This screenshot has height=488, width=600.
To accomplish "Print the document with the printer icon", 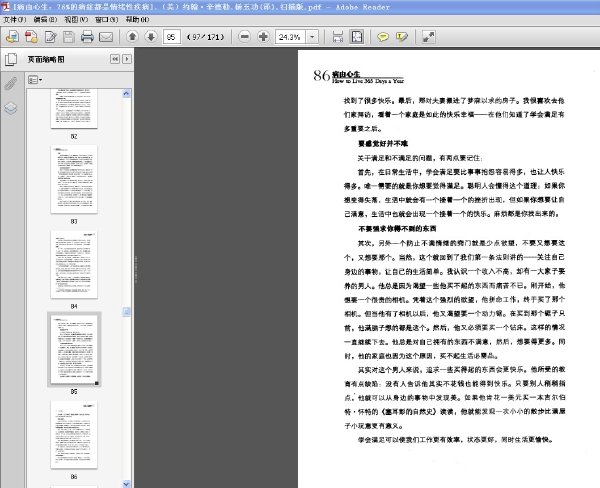I will [87, 37].
